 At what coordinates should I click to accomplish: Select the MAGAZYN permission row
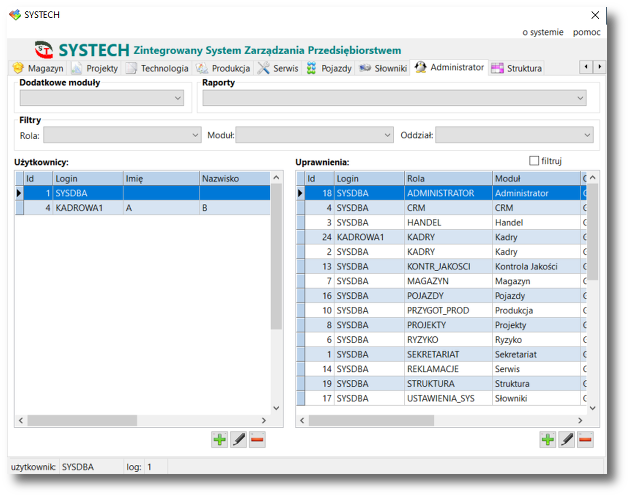(441, 281)
